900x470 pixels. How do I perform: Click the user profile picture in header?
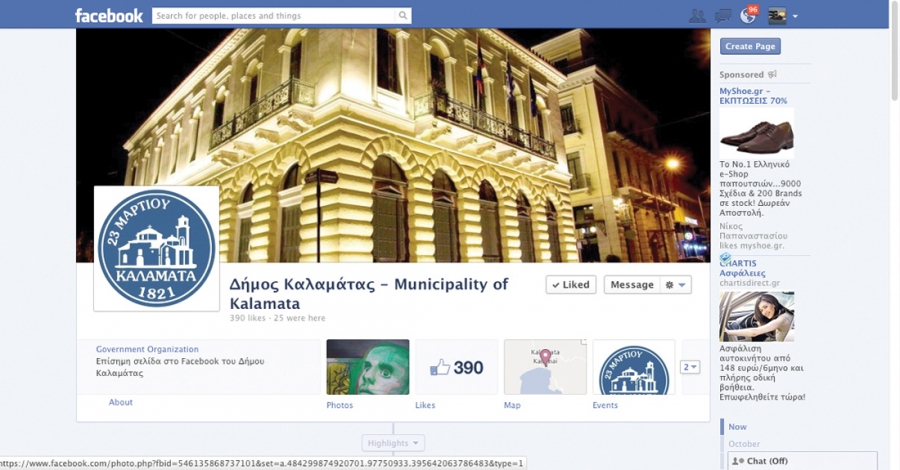[776, 15]
